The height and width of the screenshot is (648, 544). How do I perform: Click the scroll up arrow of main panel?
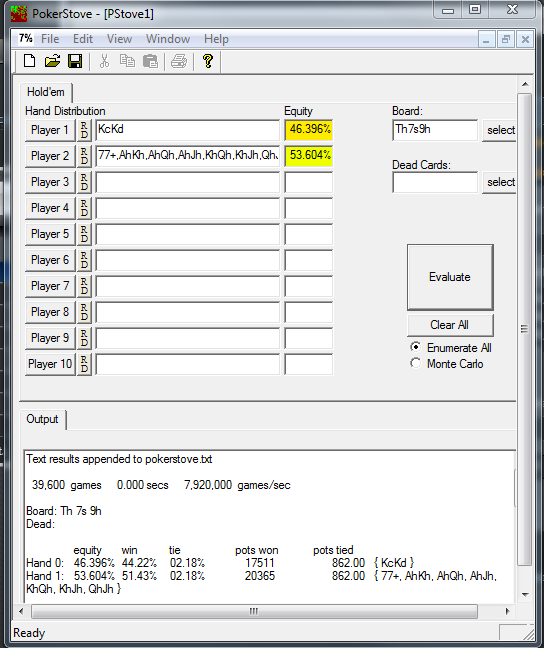point(525,84)
